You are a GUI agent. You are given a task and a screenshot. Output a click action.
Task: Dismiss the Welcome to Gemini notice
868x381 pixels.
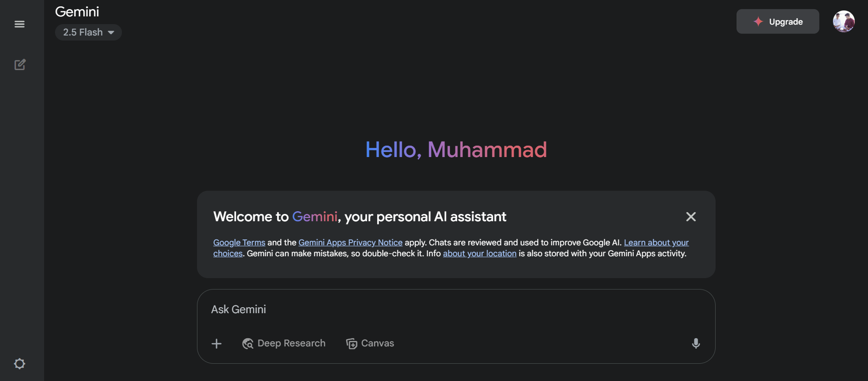click(x=691, y=217)
